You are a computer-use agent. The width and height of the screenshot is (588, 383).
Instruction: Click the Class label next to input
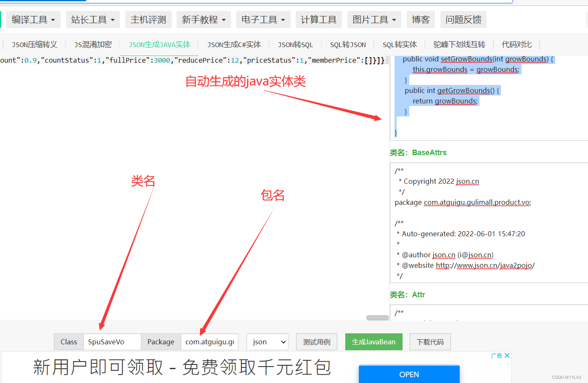69,342
